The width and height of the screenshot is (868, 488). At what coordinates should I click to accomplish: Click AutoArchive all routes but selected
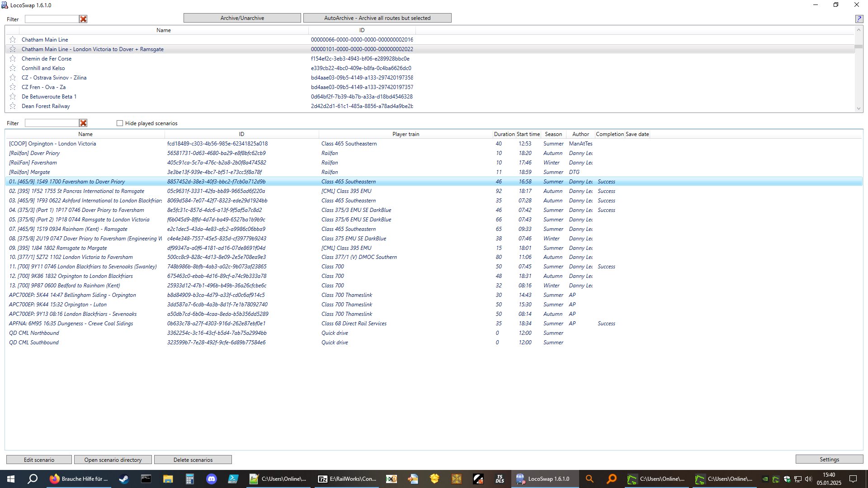(377, 18)
